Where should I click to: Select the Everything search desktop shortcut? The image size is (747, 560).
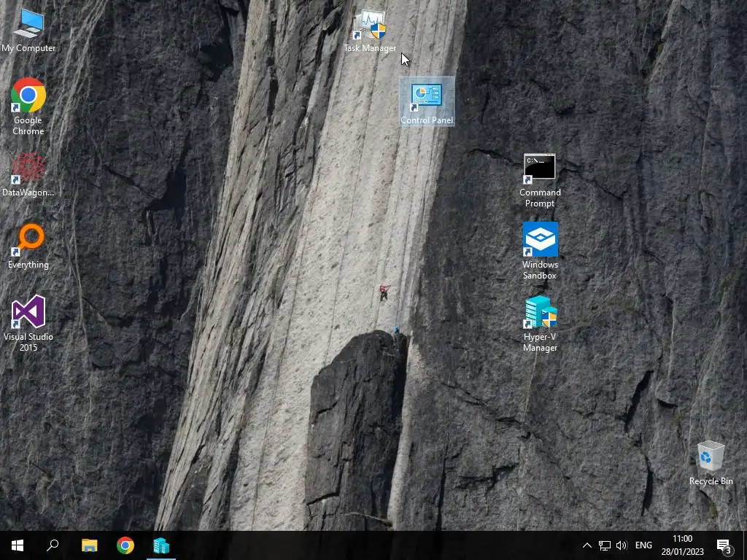28,246
